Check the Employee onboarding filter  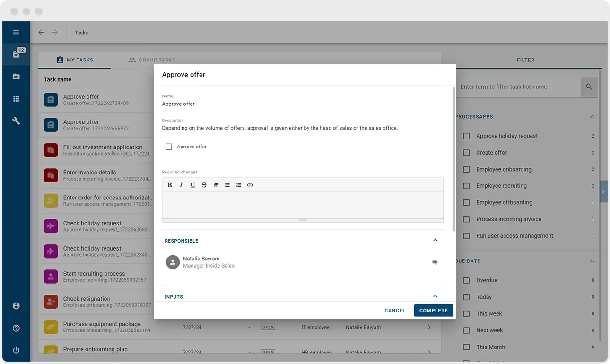(x=466, y=169)
